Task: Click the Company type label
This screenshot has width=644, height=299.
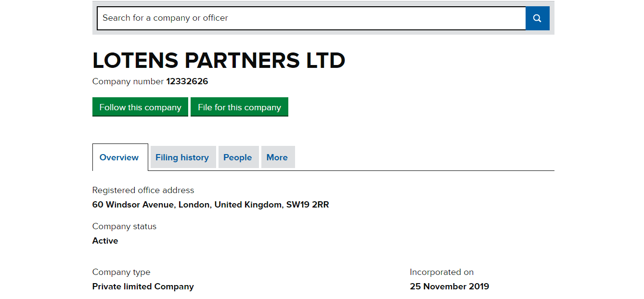Action: pyautogui.click(x=121, y=272)
